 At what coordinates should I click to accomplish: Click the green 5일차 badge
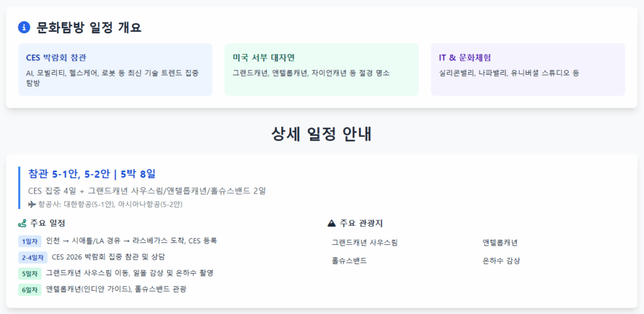pos(30,273)
